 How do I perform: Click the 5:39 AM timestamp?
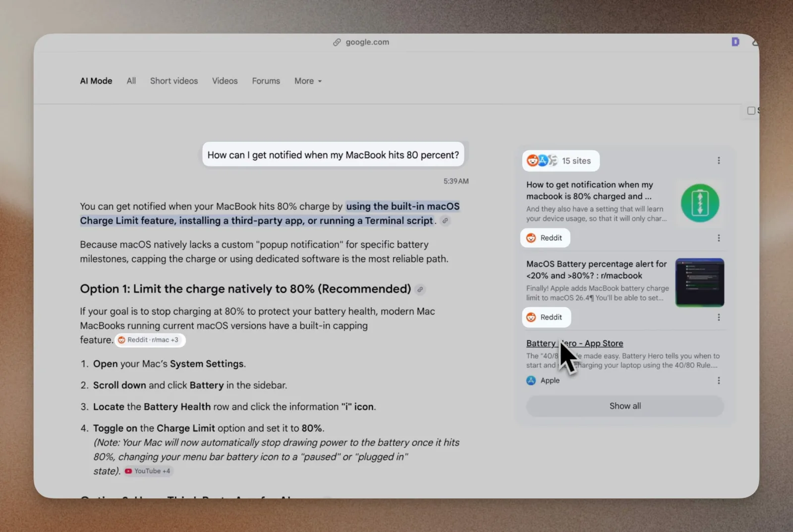click(456, 181)
